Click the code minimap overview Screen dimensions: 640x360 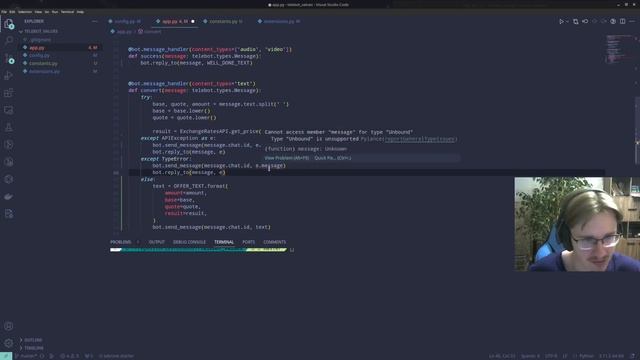(619, 49)
